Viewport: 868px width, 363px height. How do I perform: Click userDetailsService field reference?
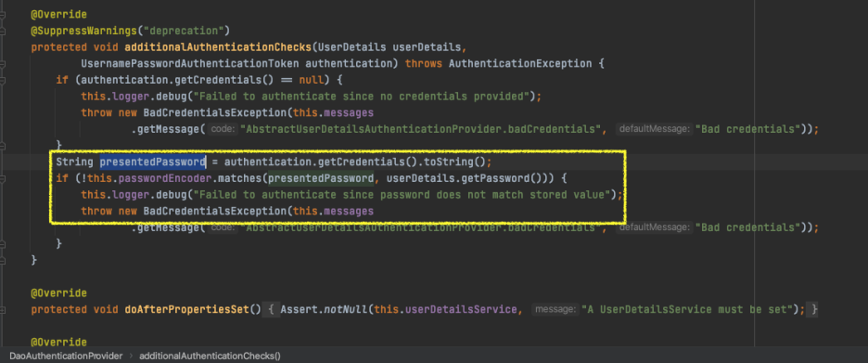coord(461,309)
